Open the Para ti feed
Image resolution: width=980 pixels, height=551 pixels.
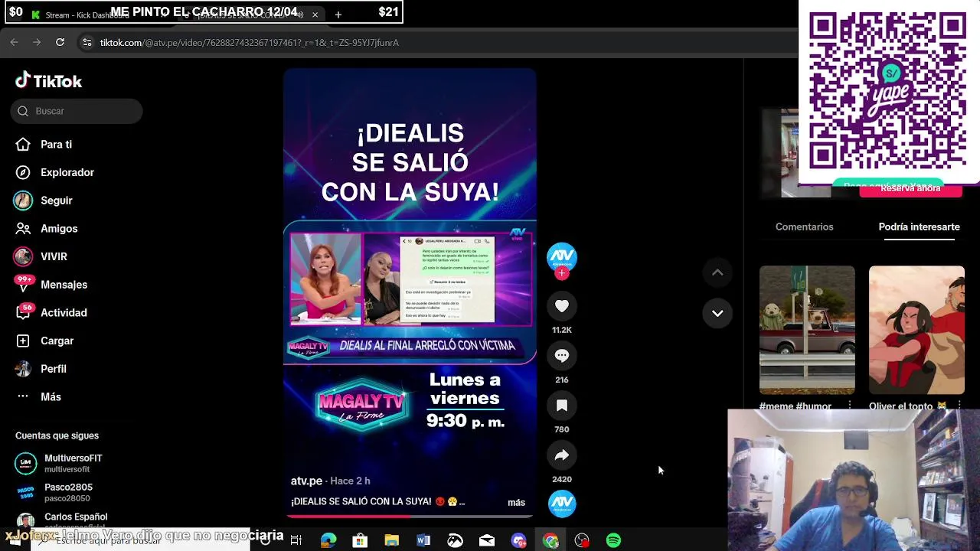tap(56, 145)
